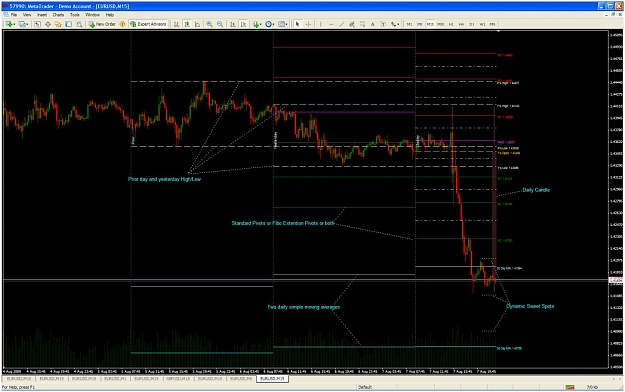Show the Navigator panel icon
Screen dimensions: 625x392
[x=58, y=24]
